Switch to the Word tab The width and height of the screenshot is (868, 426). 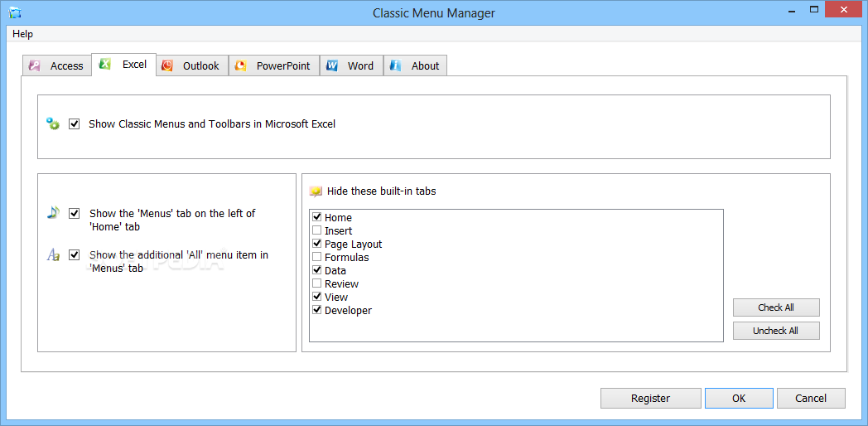click(351, 65)
